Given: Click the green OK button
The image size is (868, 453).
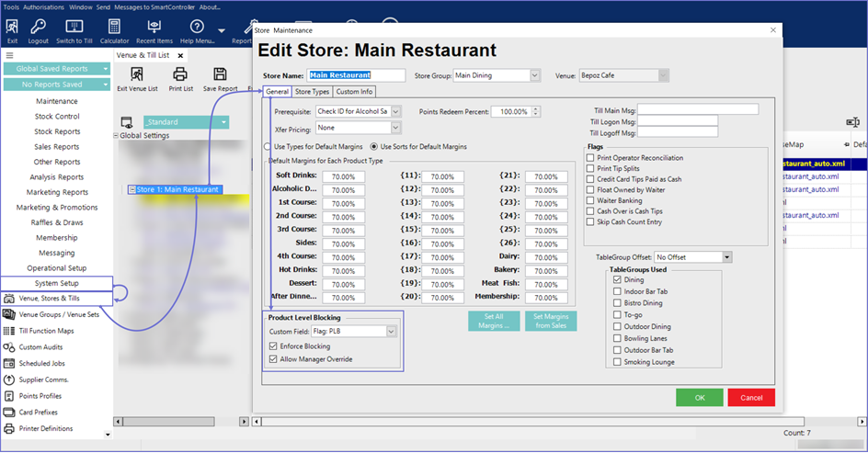Looking at the screenshot, I should point(699,397).
